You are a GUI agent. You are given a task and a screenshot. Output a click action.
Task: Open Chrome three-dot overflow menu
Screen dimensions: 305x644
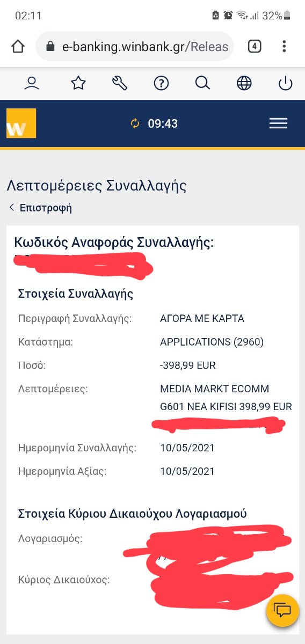click(x=285, y=47)
